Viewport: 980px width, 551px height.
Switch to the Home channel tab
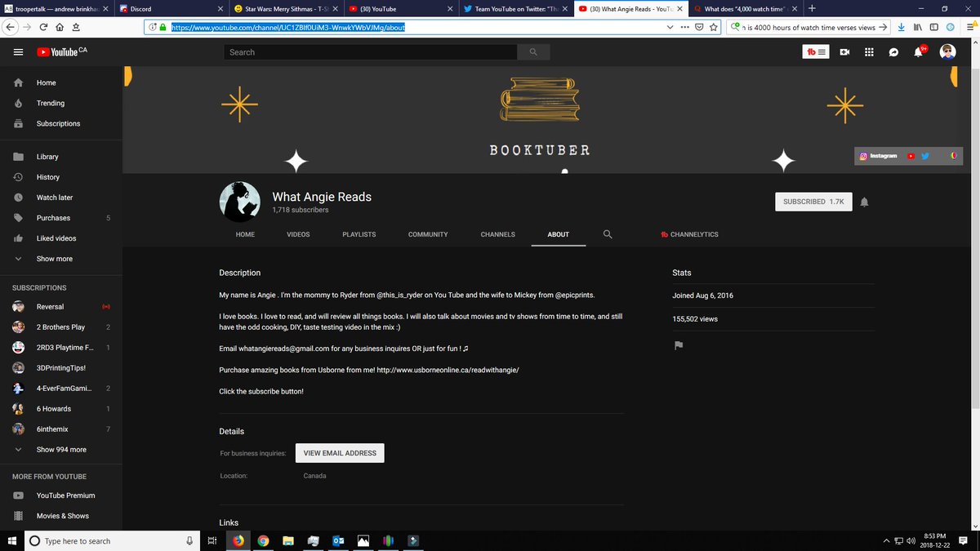click(x=245, y=234)
